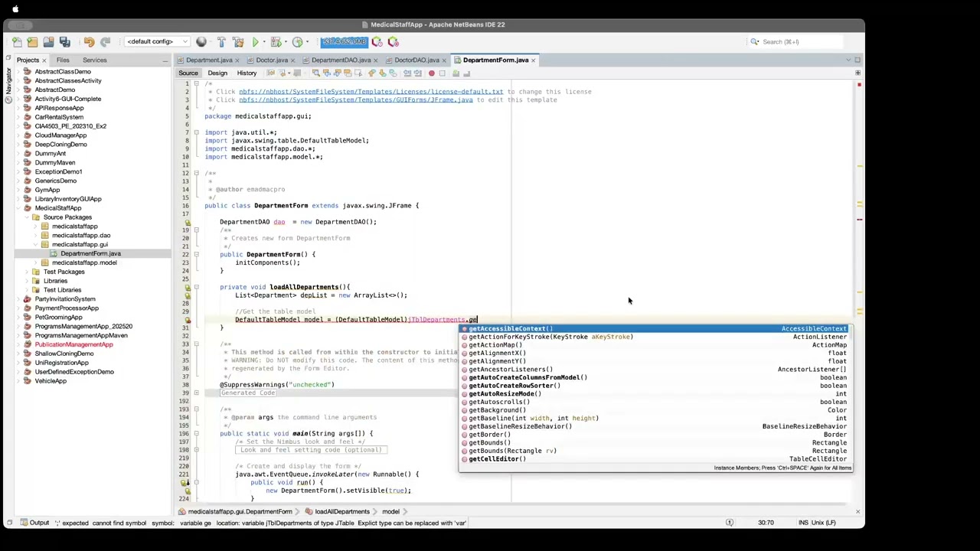Open the Output window button
Screen dimensions: 980x551
34,523
